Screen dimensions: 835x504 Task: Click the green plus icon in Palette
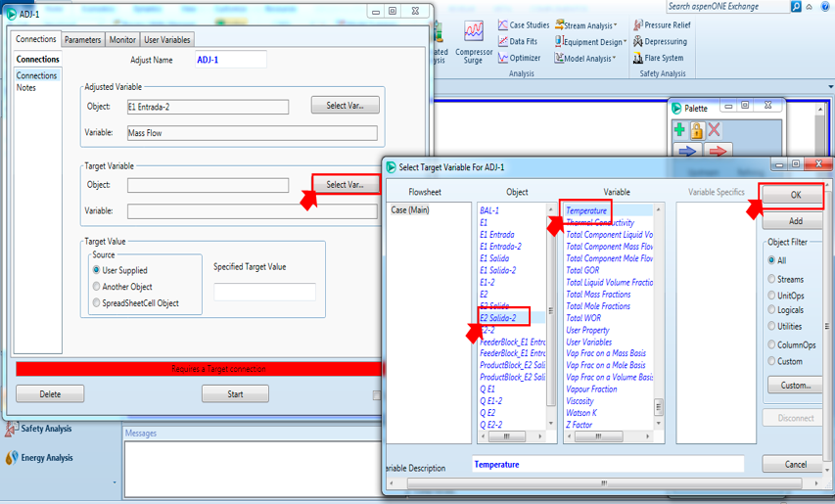tap(679, 130)
